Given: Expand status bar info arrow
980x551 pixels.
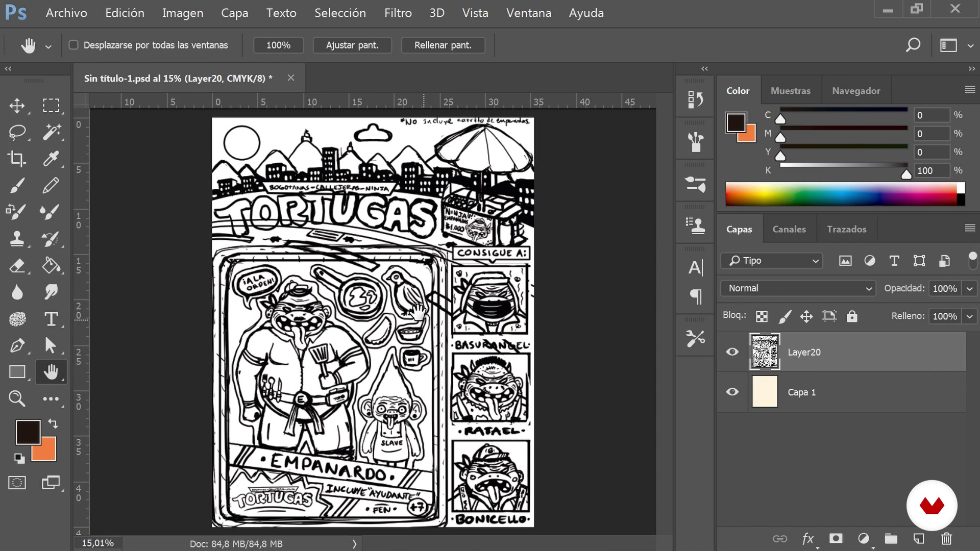Looking at the screenshot, I should (354, 544).
